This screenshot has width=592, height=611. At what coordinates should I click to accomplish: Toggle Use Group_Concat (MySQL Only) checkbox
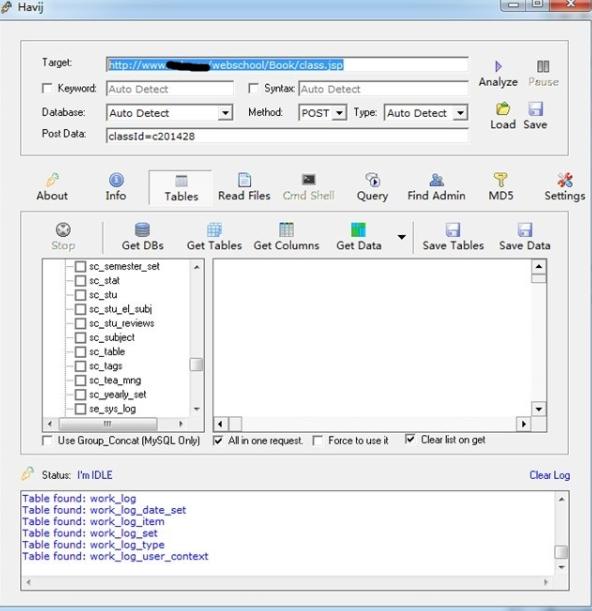tap(47, 441)
